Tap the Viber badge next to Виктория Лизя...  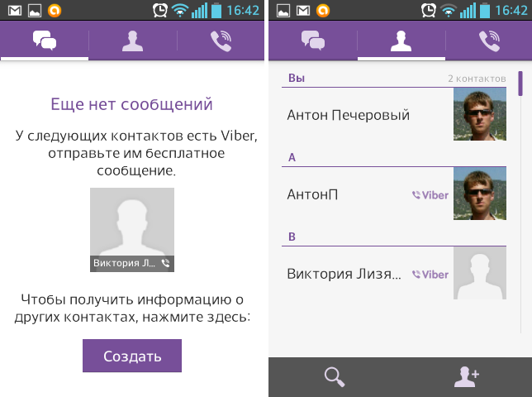coord(430,275)
